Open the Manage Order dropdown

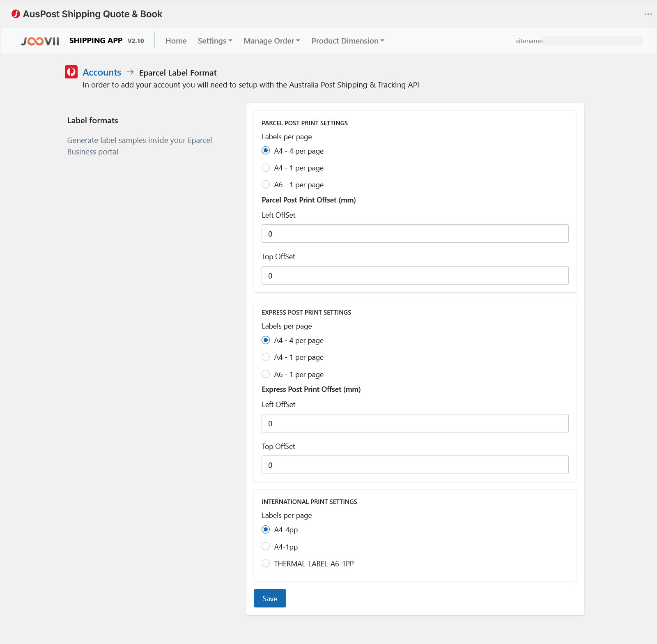click(271, 41)
